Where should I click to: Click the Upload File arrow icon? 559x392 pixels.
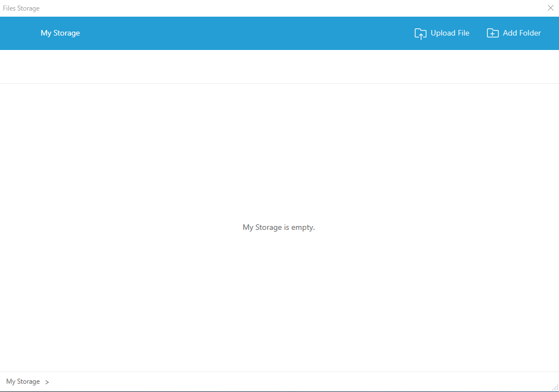[x=420, y=33]
